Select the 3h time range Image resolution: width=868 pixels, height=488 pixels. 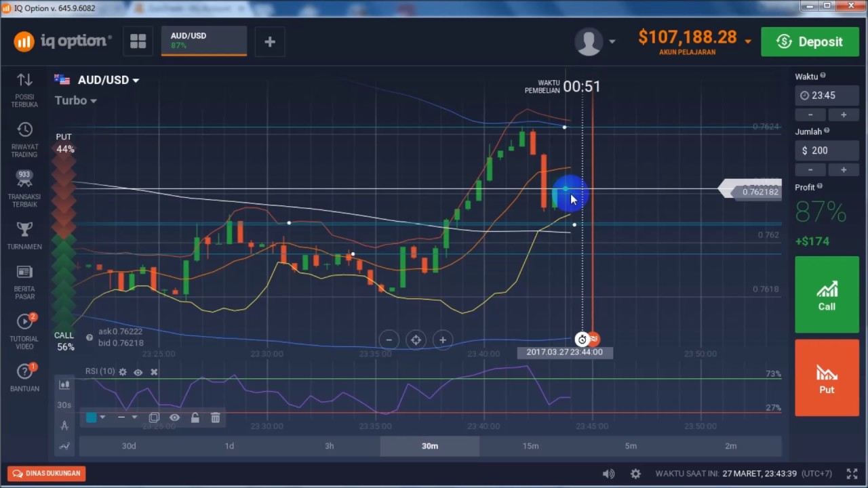coord(329,446)
